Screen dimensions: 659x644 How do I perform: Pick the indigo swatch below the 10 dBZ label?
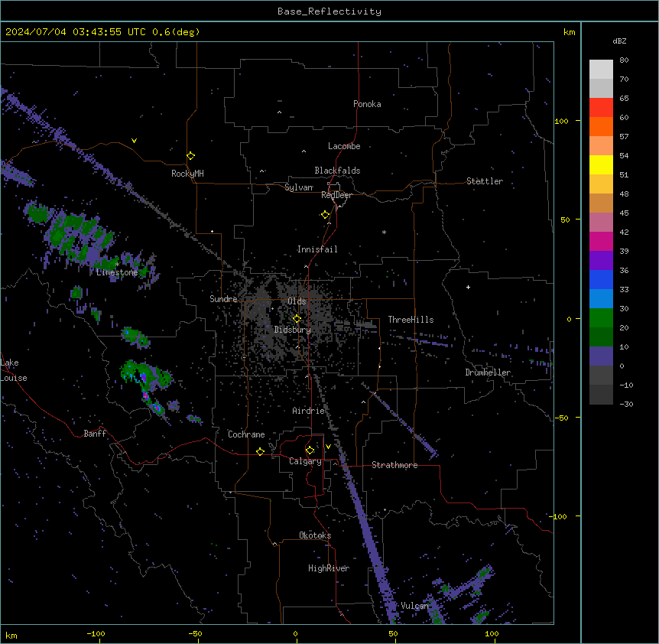point(601,356)
